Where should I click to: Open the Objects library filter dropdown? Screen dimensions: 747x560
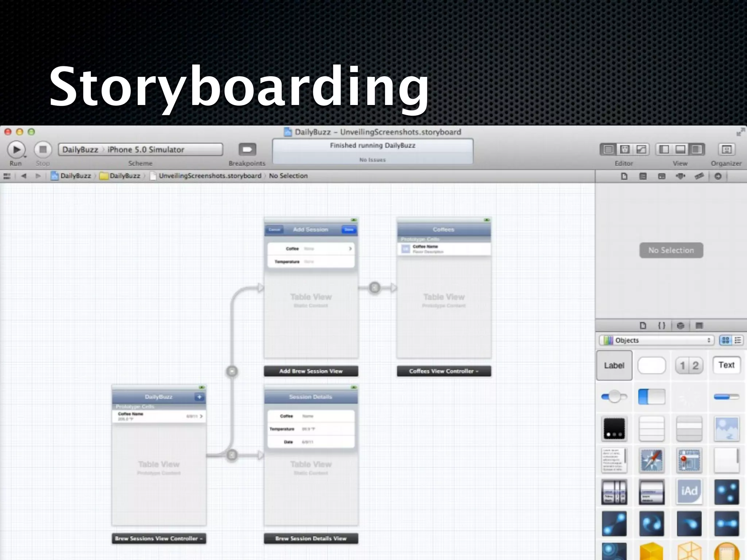click(x=657, y=340)
